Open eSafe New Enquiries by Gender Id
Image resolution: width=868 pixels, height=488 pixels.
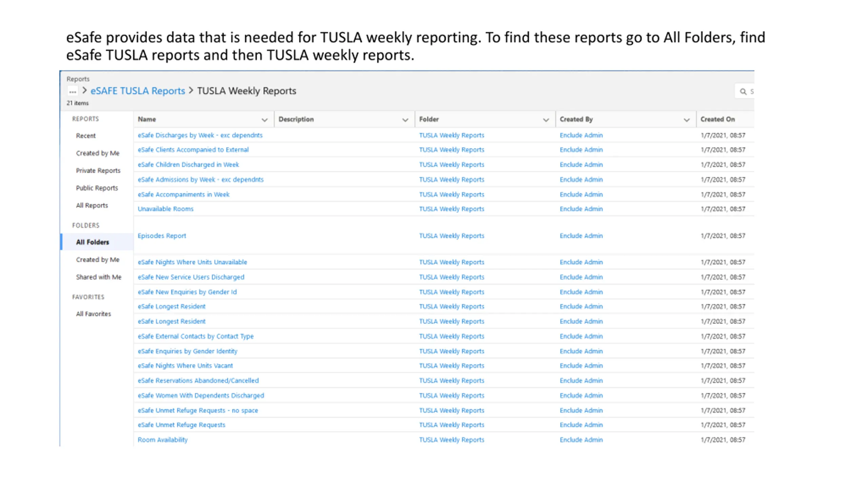pos(187,292)
